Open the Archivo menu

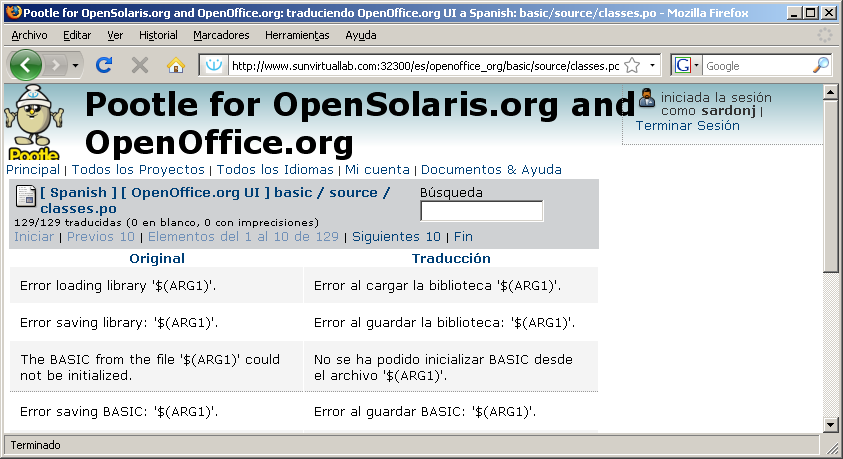click(x=29, y=35)
